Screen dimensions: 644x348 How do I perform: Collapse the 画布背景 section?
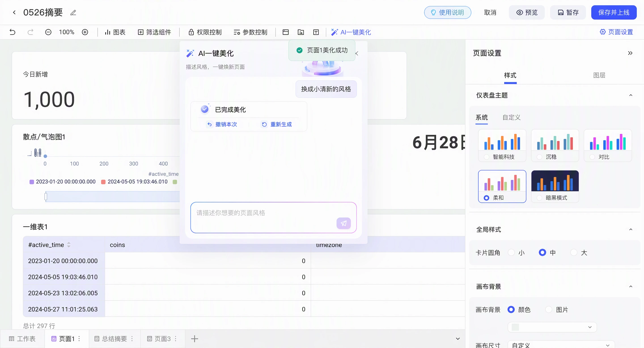point(631,286)
